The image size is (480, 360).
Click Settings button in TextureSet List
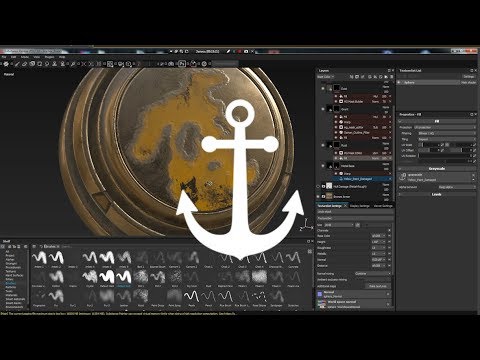(469, 77)
